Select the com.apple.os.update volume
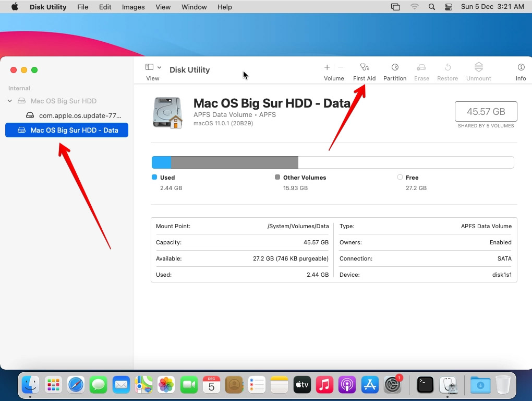Viewport: 532px width, 401px height. (x=74, y=115)
